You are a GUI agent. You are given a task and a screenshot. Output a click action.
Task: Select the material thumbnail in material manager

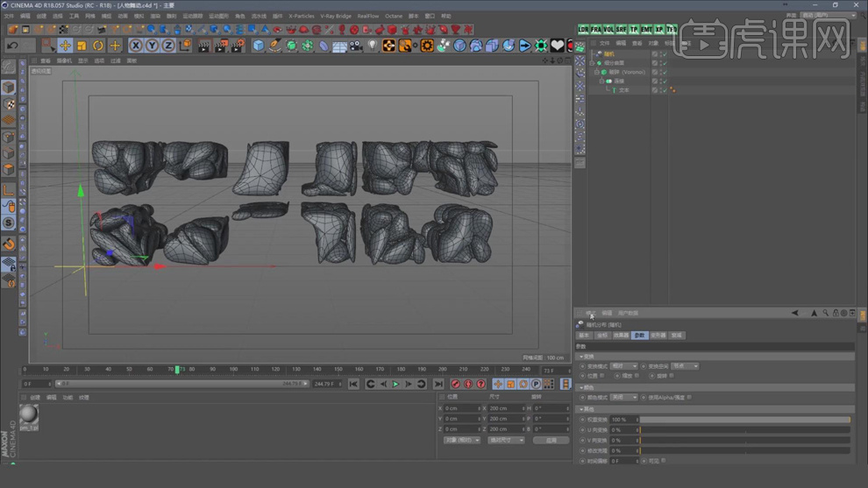coord(29,414)
